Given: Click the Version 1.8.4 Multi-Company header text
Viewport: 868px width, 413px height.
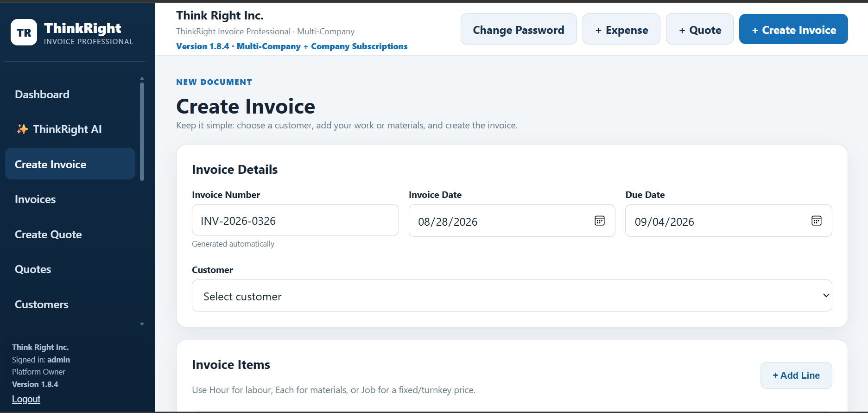Looking at the screenshot, I should (x=292, y=46).
